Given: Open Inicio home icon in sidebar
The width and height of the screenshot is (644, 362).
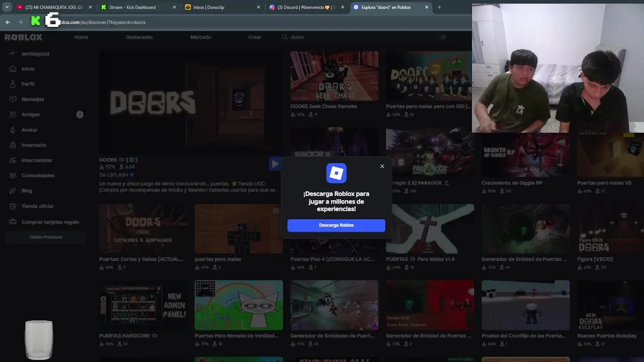Looking at the screenshot, I should click(x=13, y=69).
